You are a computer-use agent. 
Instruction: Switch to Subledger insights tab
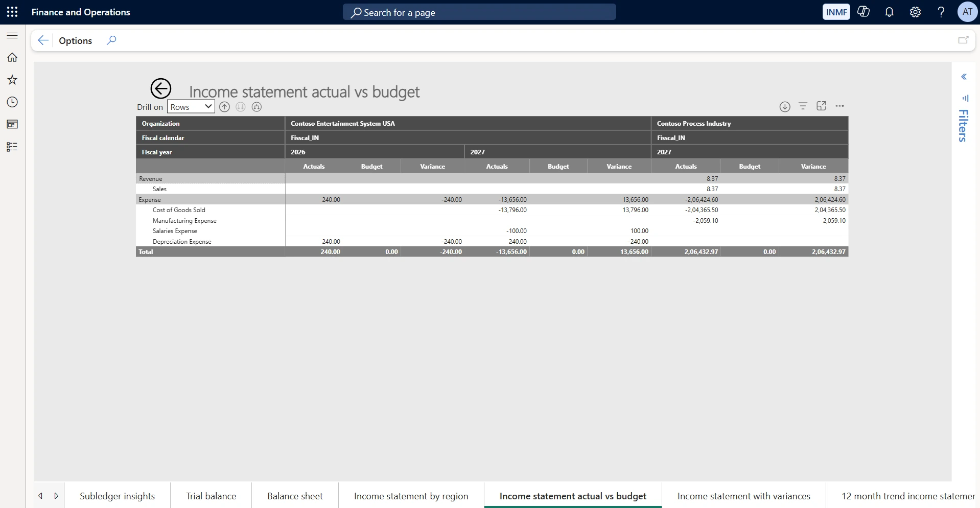coord(118,496)
